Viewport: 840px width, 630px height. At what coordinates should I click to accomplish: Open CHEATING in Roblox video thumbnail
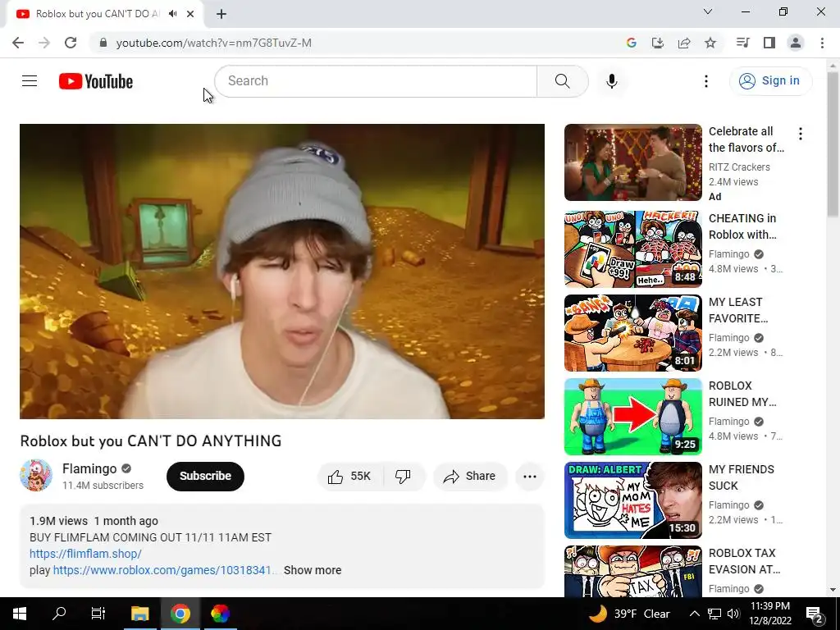tap(632, 249)
